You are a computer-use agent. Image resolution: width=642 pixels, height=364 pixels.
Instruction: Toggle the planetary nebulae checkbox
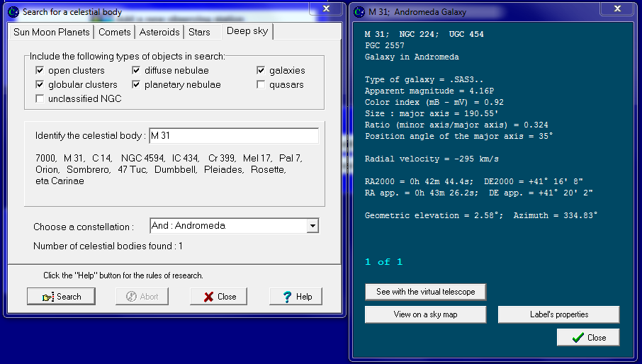[x=137, y=85]
